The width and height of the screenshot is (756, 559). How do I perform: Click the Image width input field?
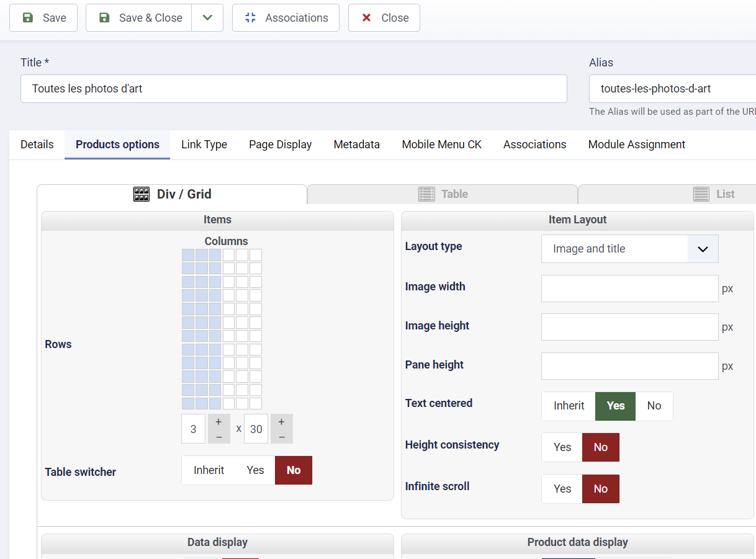click(x=629, y=288)
